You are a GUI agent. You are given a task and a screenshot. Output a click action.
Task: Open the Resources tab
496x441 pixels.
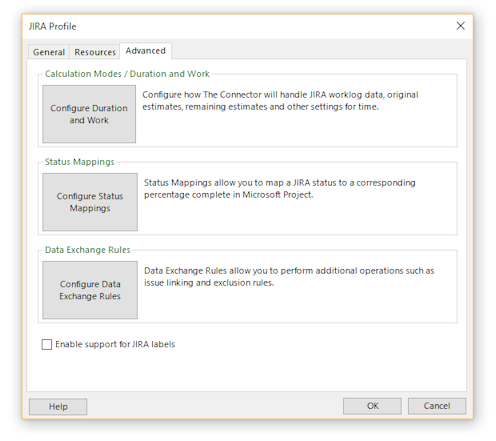95,52
